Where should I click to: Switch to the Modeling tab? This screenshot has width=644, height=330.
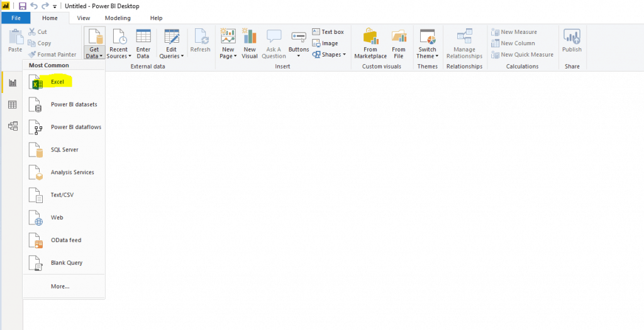118,18
